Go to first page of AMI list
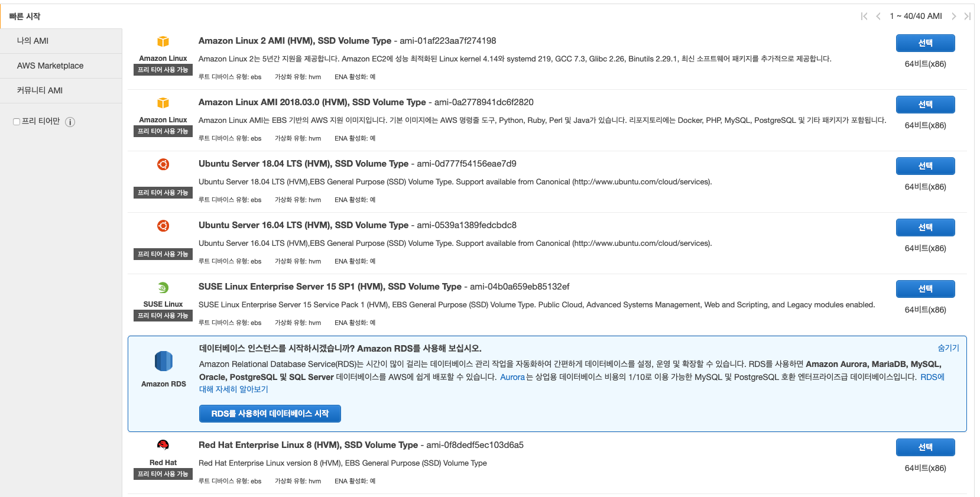 (x=864, y=17)
